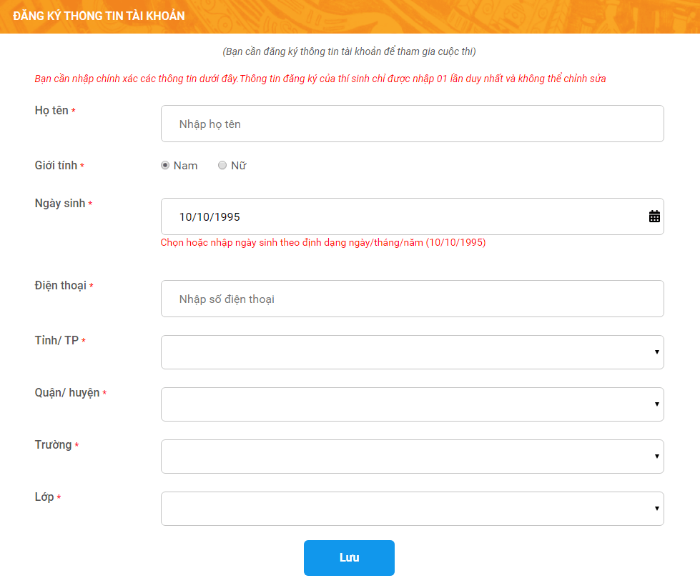Click the "Điện thoại" field label
700x588 pixels.
61,286
